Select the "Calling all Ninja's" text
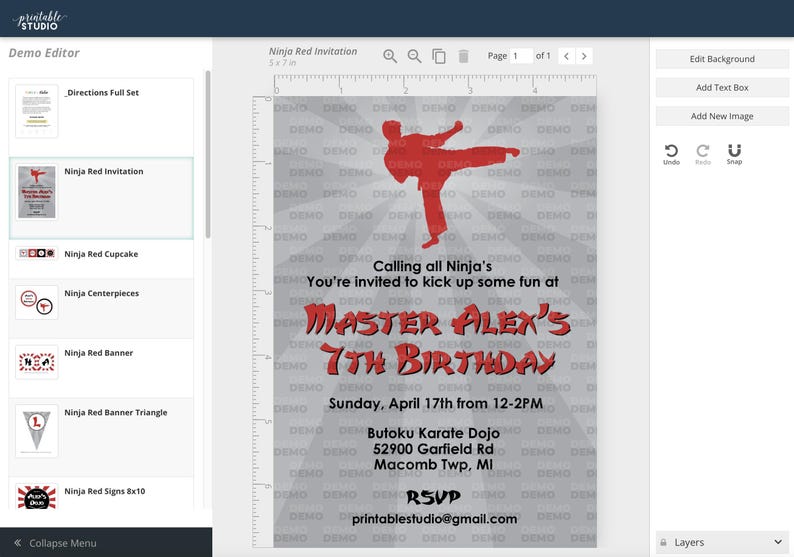The height and width of the screenshot is (557, 794). [x=432, y=266]
